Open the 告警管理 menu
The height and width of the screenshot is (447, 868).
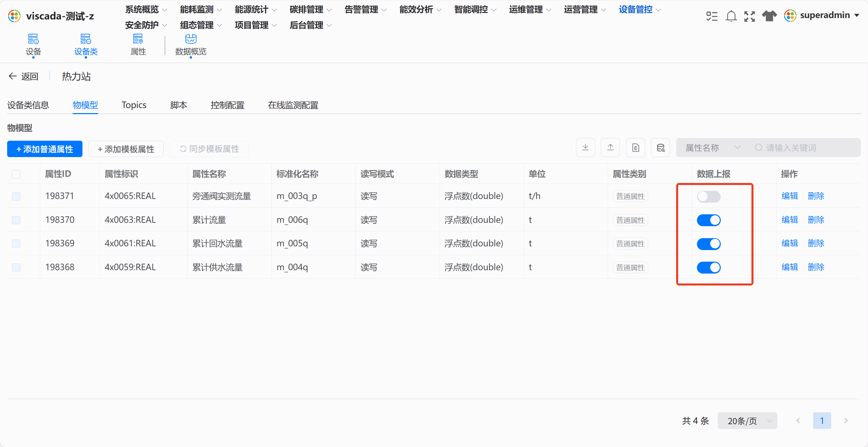click(x=365, y=10)
